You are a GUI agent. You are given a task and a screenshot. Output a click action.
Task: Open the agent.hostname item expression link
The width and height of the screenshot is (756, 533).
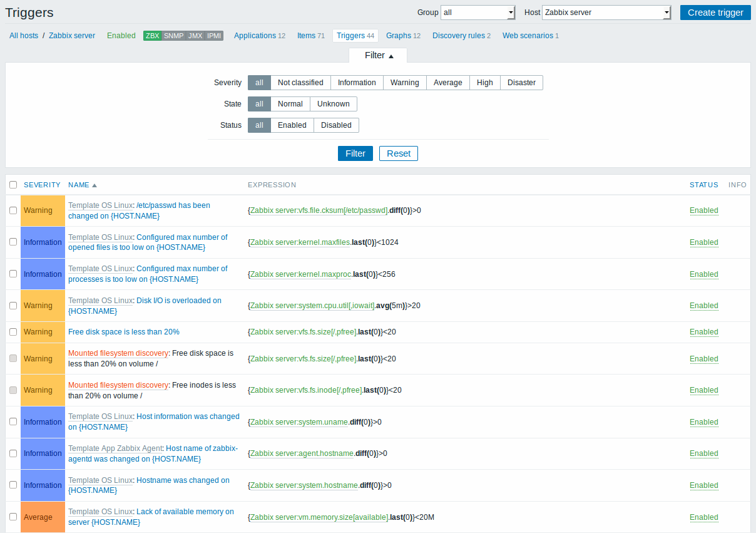click(302, 453)
